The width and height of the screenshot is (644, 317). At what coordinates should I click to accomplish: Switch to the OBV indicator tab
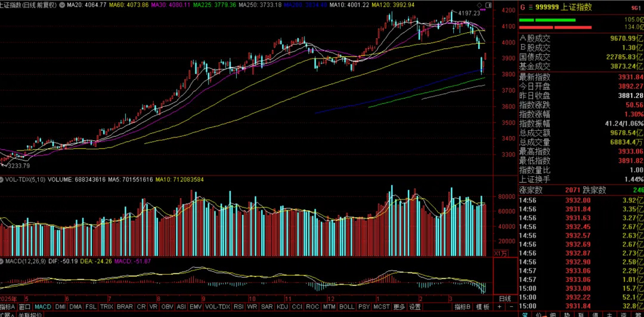coord(167,307)
